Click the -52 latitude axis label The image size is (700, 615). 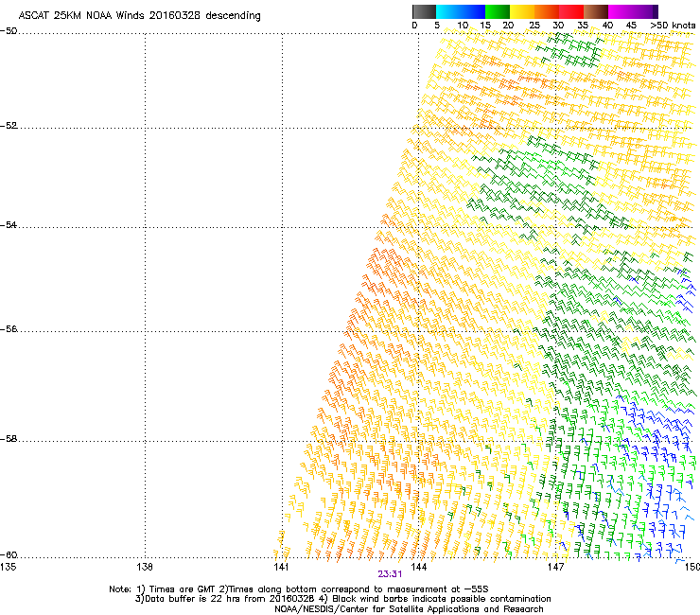click(x=9, y=126)
